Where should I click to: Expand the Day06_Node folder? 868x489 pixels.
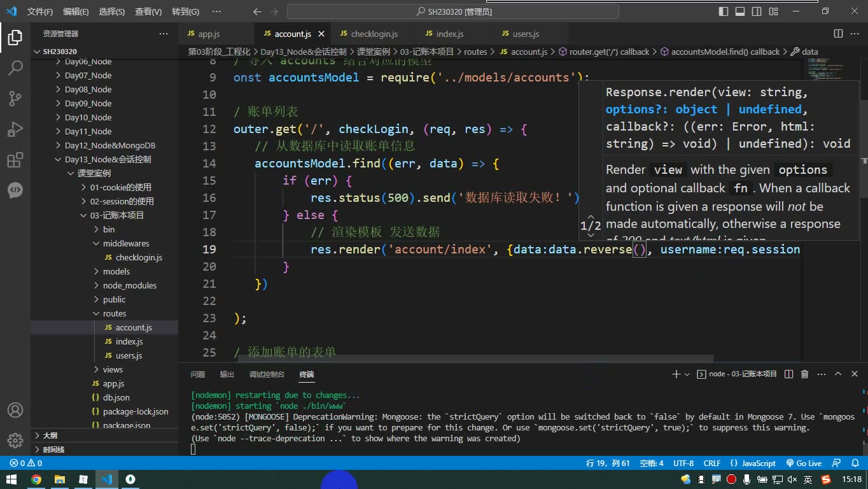pyautogui.click(x=88, y=61)
